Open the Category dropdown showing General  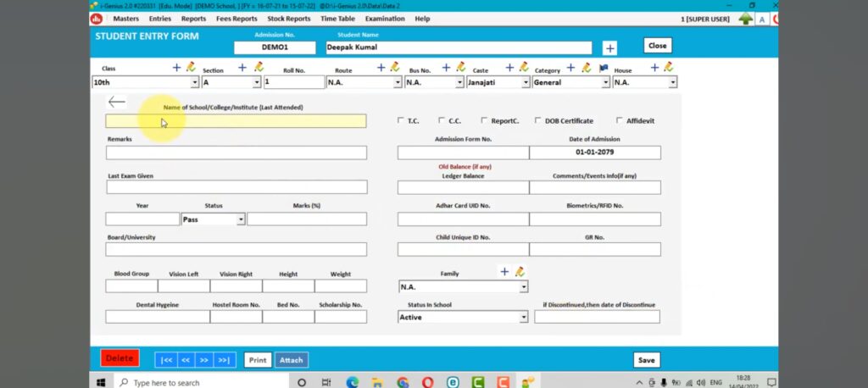[x=605, y=83]
